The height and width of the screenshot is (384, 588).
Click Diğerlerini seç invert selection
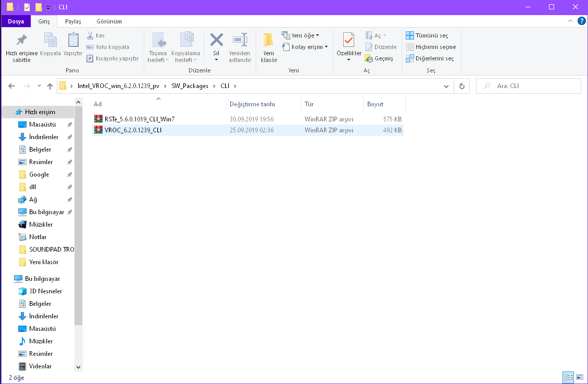[x=430, y=58]
